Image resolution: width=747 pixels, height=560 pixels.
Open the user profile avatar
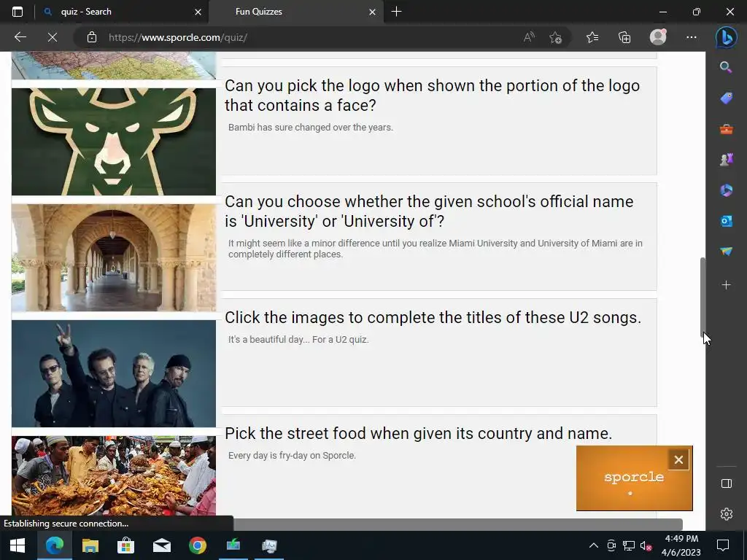(659, 36)
